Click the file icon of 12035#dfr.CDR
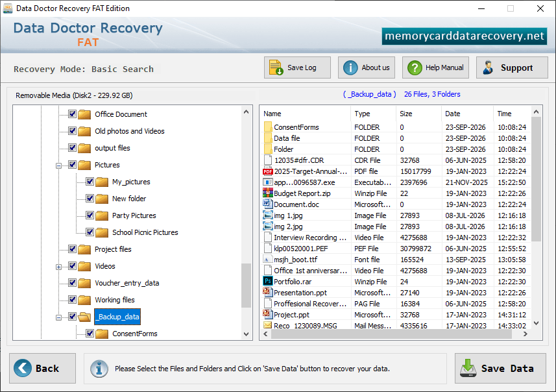The width and height of the screenshot is (556, 392). (268, 160)
